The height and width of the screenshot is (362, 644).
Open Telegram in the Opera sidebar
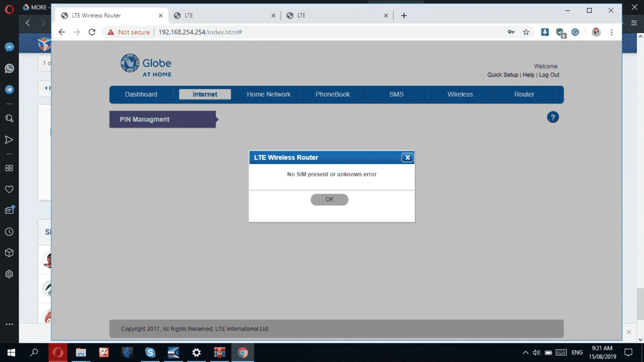[x=9, y=90]
